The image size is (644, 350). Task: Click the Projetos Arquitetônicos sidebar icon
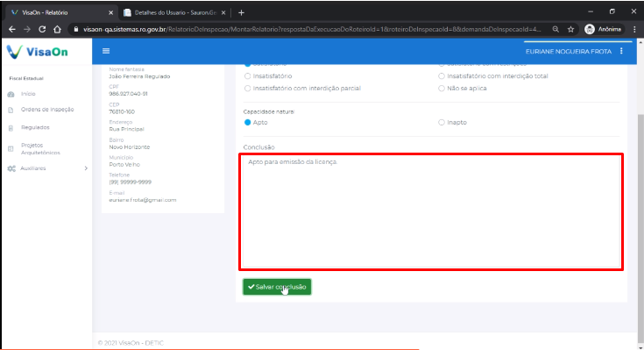(x=11, y=149)
